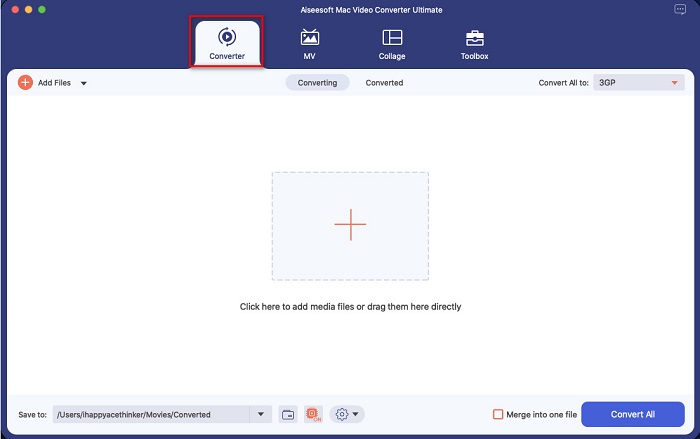
Task: Open the Convert All to 3GP format dropdown
Action: tap(639, 83)
